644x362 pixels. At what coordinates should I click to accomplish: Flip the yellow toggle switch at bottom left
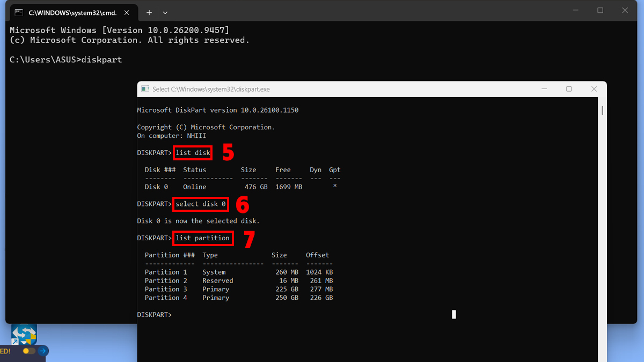tap(29, 351)
